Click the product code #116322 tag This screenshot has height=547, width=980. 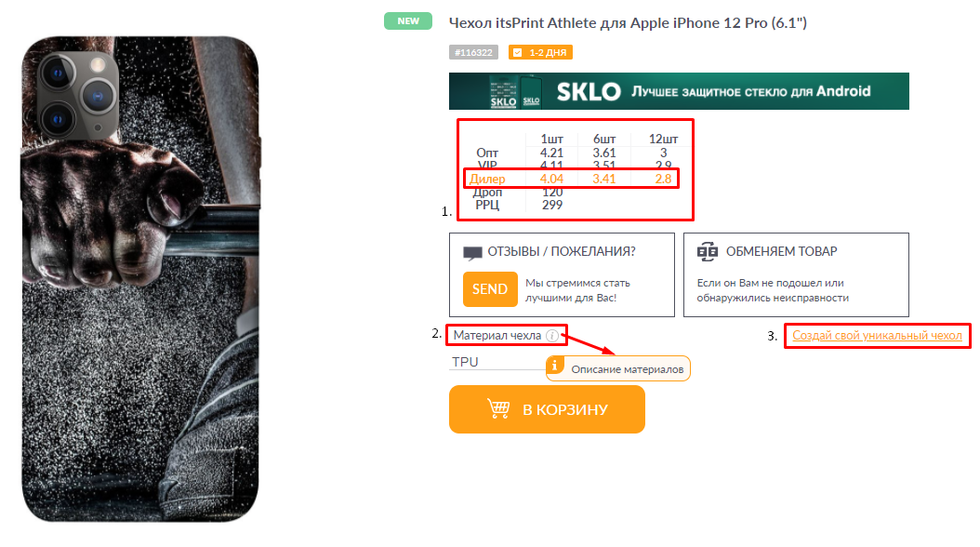(473, 52)
